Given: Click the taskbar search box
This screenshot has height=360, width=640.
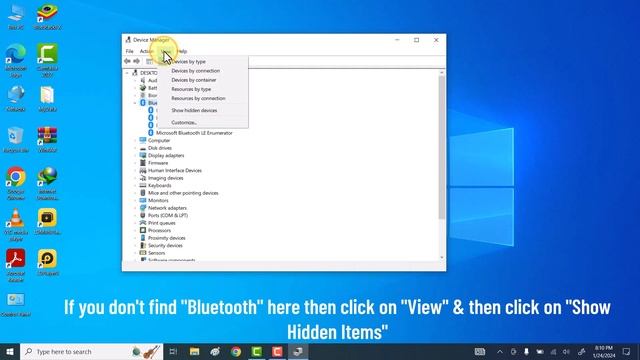Looking at the screenshot, I should [91, 351].
